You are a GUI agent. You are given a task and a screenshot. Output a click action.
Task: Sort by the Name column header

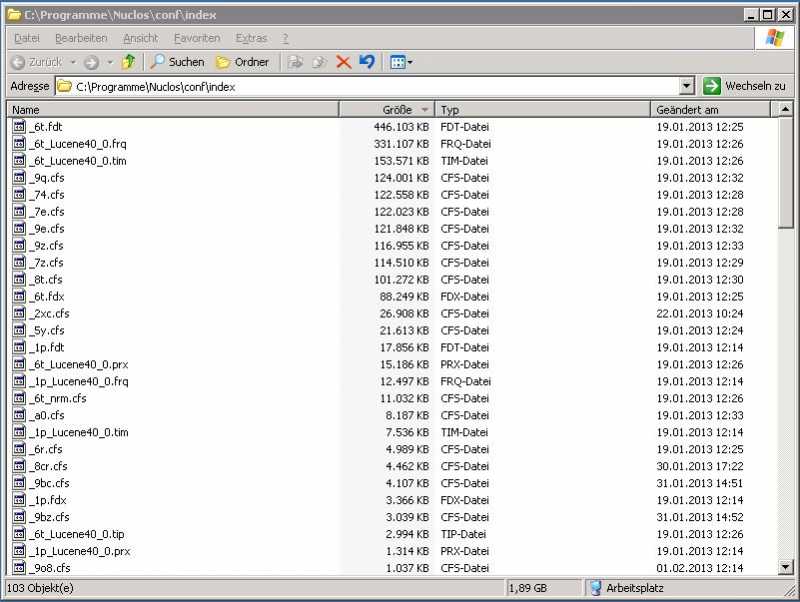(x=173, y=110)
